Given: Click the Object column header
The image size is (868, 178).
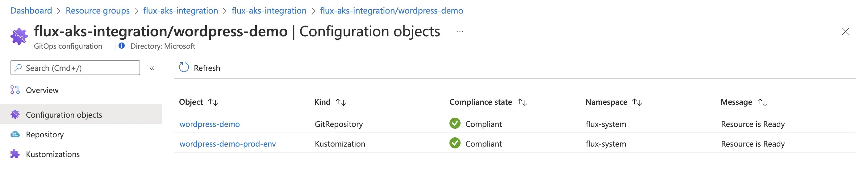Looking at the screenshot, I should pos(191,102).
